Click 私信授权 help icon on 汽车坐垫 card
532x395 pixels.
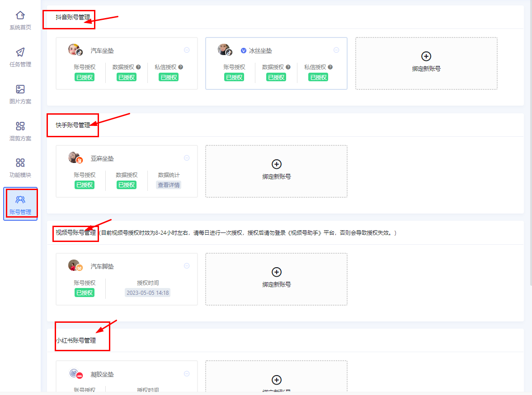pyautogui.click(x=180, y=67)
